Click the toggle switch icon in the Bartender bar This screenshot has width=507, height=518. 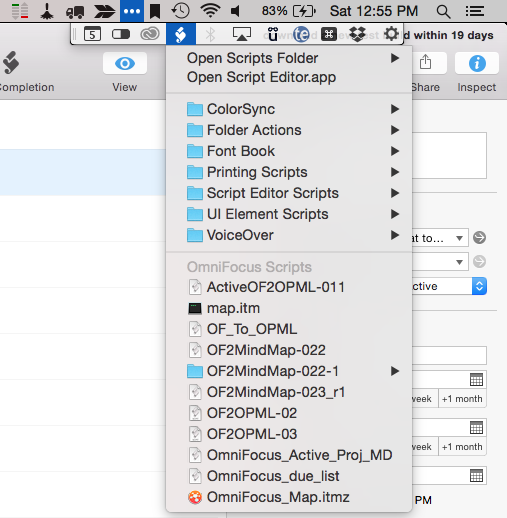121,34
